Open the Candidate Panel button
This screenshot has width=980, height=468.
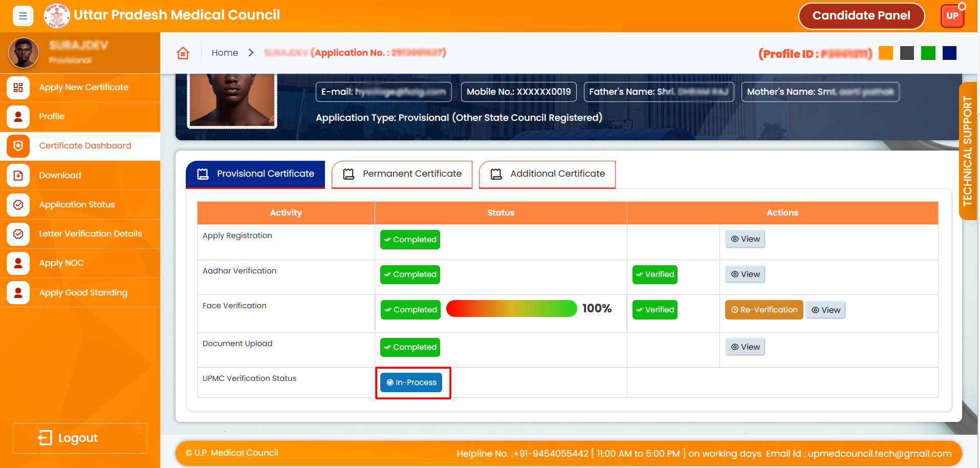(861, 16)
